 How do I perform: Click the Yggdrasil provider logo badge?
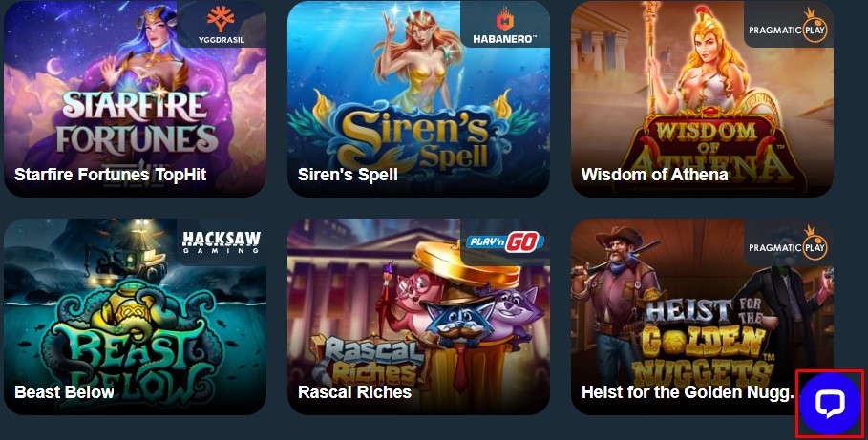coord(222,25)
